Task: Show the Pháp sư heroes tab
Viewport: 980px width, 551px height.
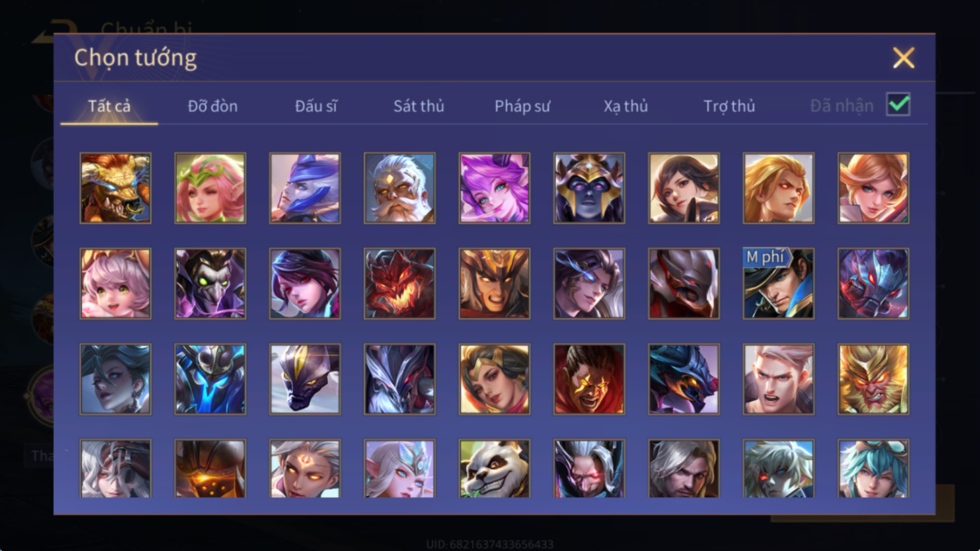Action: (522, 106)
